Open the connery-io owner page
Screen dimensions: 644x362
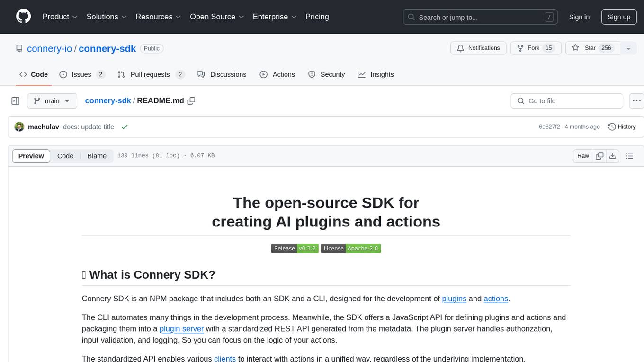[x=50, y=48]
